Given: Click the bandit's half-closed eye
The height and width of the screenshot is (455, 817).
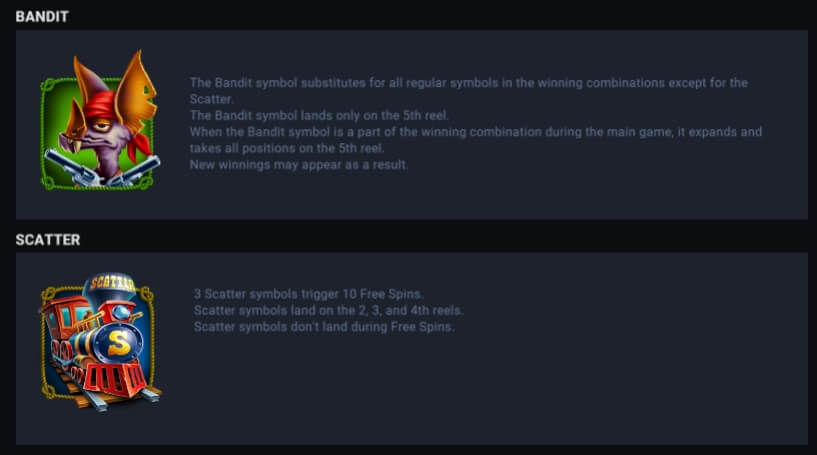Looking at the screenshot, I should (102, 126).
